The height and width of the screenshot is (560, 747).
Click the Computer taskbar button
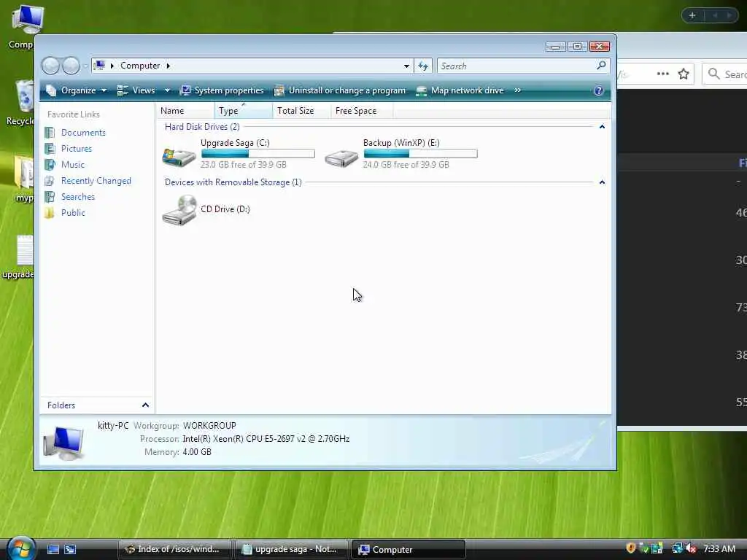pyautogui.click(x=409, y=549)
